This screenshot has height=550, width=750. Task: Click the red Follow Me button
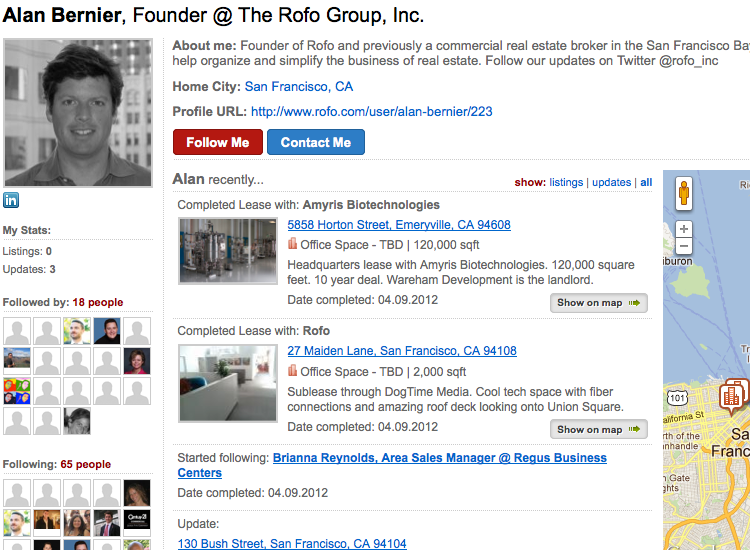click(218, 142)
